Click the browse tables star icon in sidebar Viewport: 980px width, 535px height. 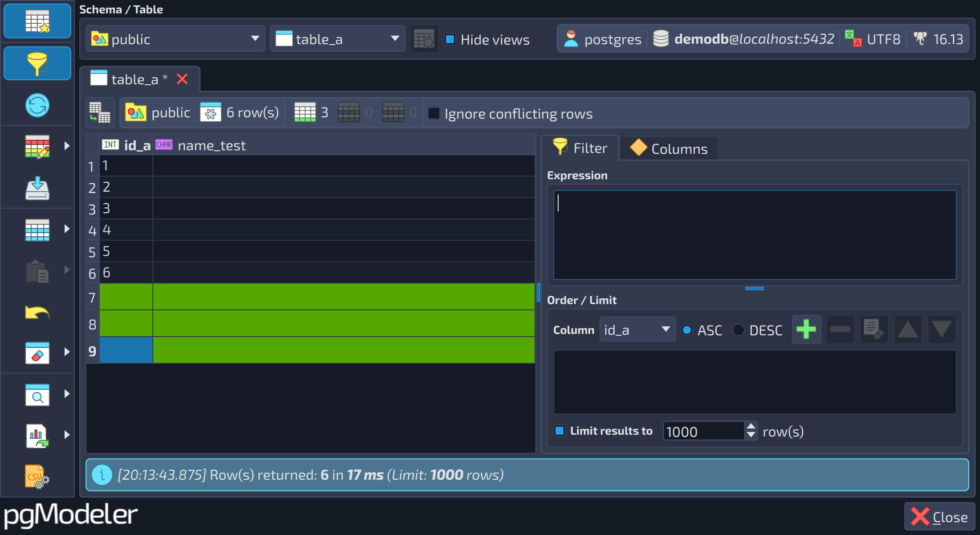coord(37,21)
